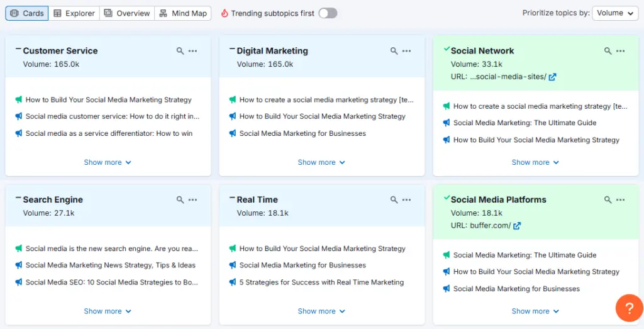Open three-dot menu on Digital Marketing card
Image resolution: width=644 pixels, height=329 pixels.
407,51
